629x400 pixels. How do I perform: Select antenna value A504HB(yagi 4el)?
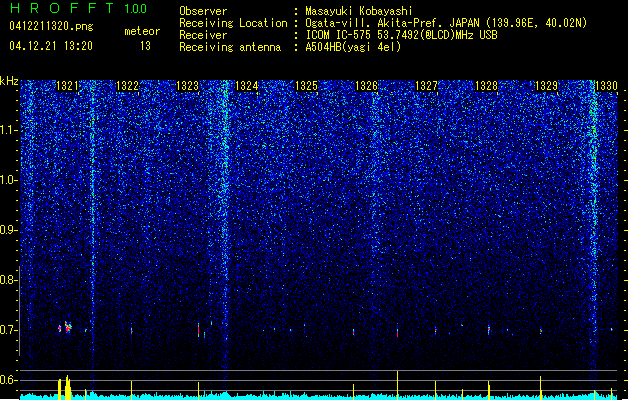(353, 47)
